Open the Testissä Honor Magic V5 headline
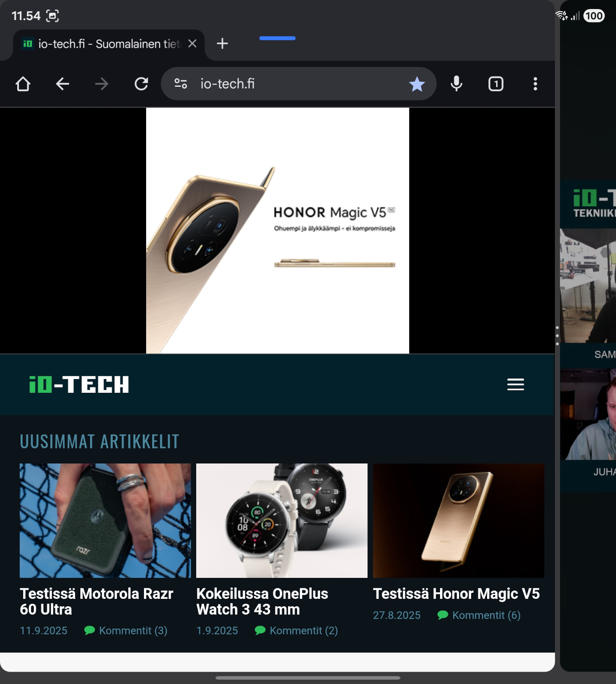The height and width of the screenshot is (684, 616). coord(456,594)
